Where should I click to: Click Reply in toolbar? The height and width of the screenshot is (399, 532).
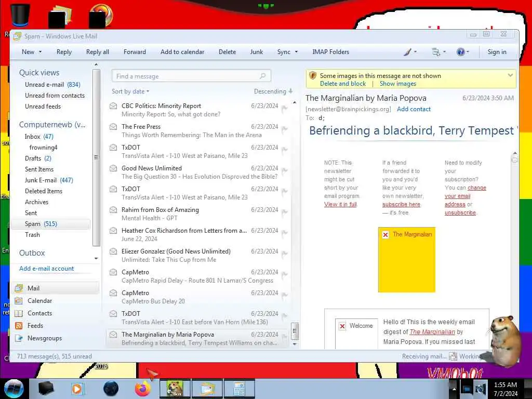point(64,52)
